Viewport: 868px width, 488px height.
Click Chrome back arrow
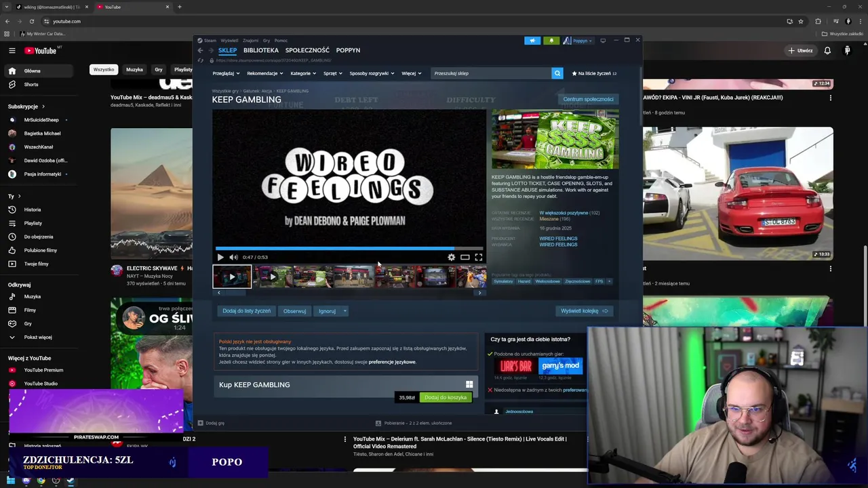[7, 21]
